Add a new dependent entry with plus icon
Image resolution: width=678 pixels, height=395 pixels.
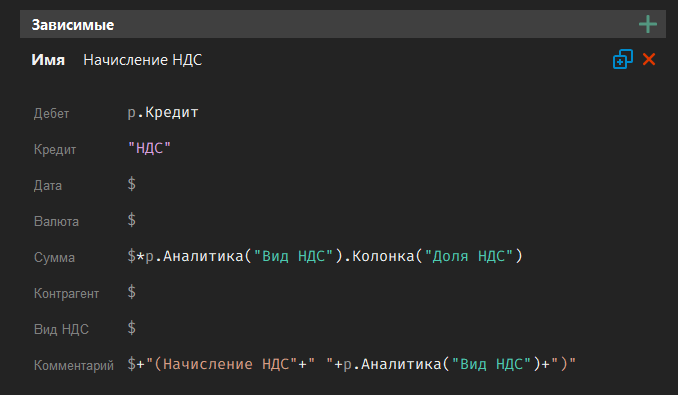pos(648,24)
